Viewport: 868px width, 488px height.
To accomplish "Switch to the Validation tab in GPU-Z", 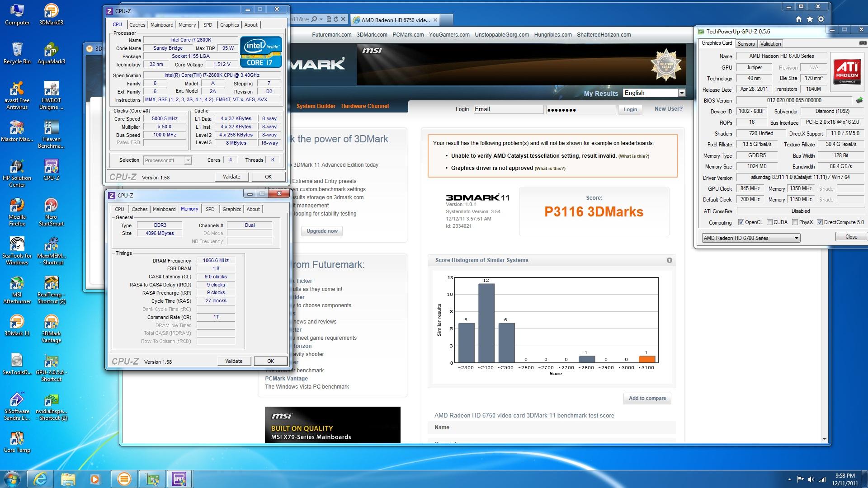I will (x=770, y=44).
